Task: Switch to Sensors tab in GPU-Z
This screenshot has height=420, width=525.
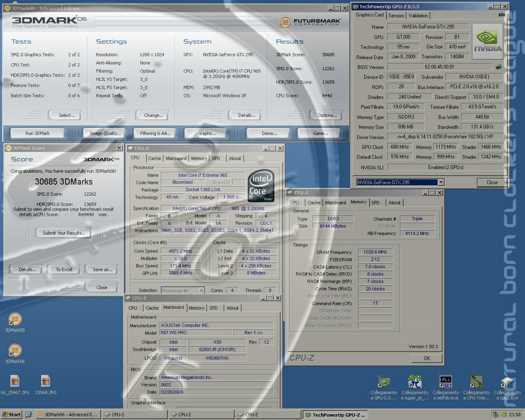Action: [396, 15]
